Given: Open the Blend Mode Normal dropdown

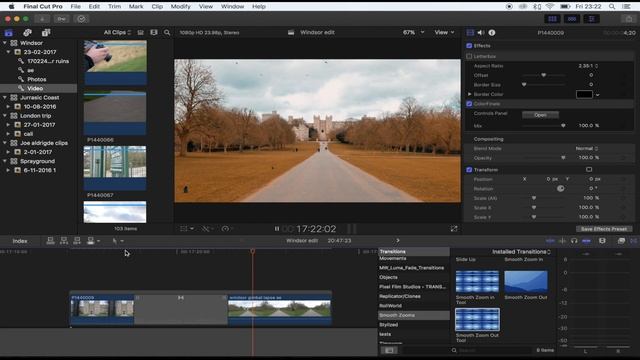Looking at the screenshot, I should pos(587,149).
